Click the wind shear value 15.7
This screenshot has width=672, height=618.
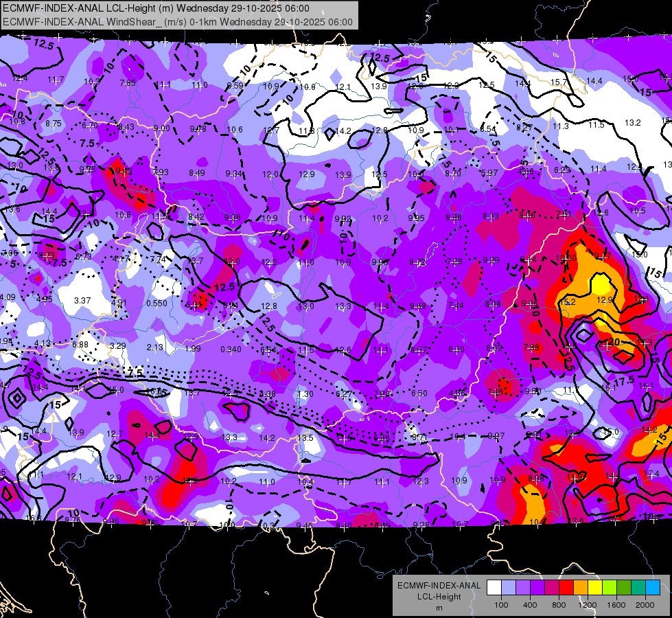pos(559,82)
